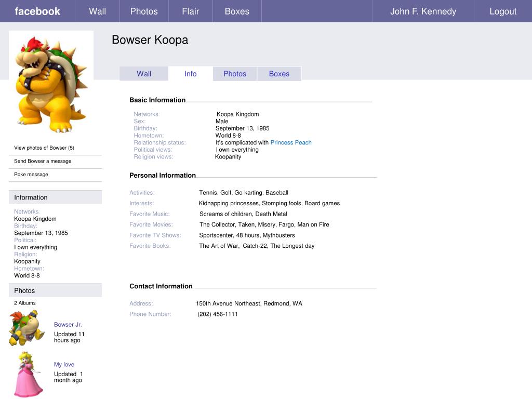Image resolution: width=532 pixels, height=399 pixels.
Task: Click sidebar birthday September 13, 1985
Action: (x=41, y=233)
